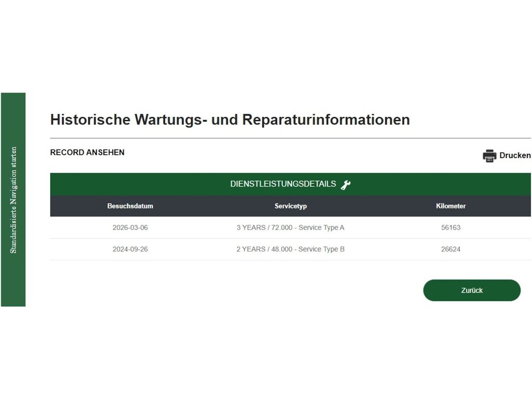
Task: Select the Kilometer column header
Action: [x=450, y=206]
